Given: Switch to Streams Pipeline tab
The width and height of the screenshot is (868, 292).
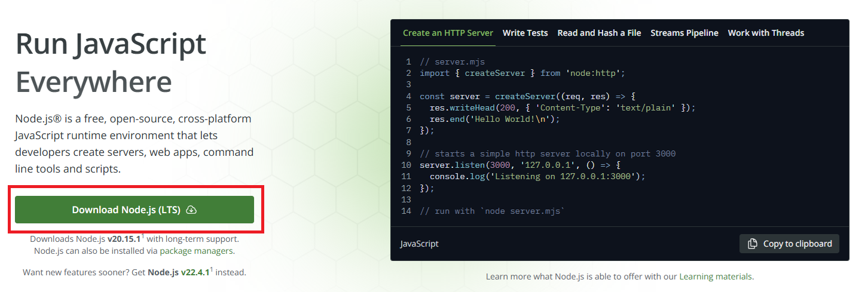Looking at the screenshot, I should point(684,33).
